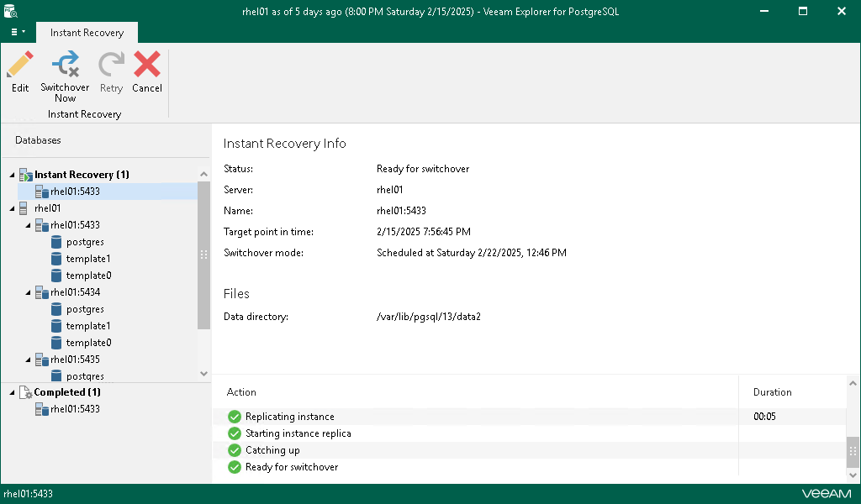Collapse the rhel01:5434 instance node
Screen dimensions: 861x504
click(29, 292)
